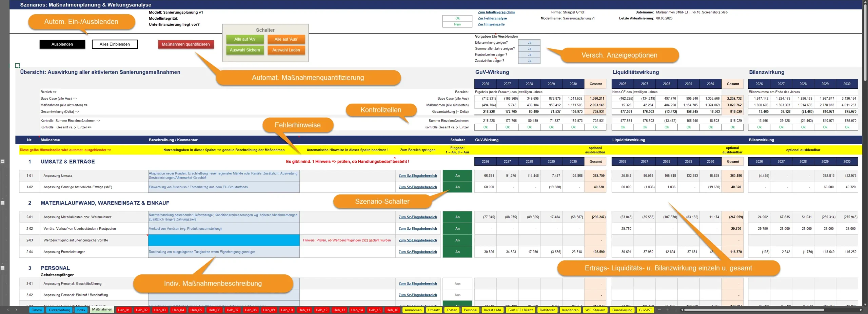Click the blue description cell for measure 2-03

[224, 240]
